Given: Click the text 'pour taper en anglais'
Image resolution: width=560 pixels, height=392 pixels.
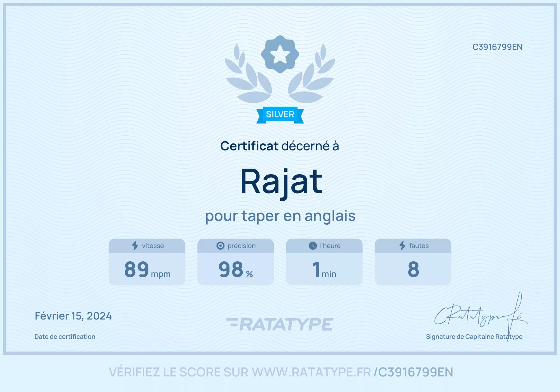Looking at the screenshot, I should (280, 216).
